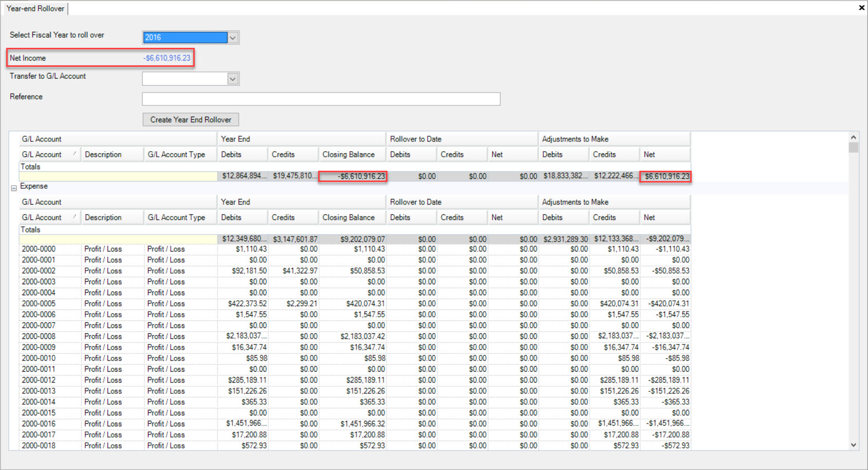
Task: Click credit value $41,322.97
Action: point(300,270)
